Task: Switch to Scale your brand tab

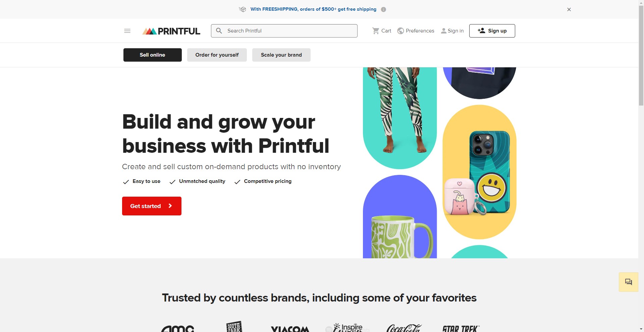Action: 281,55
